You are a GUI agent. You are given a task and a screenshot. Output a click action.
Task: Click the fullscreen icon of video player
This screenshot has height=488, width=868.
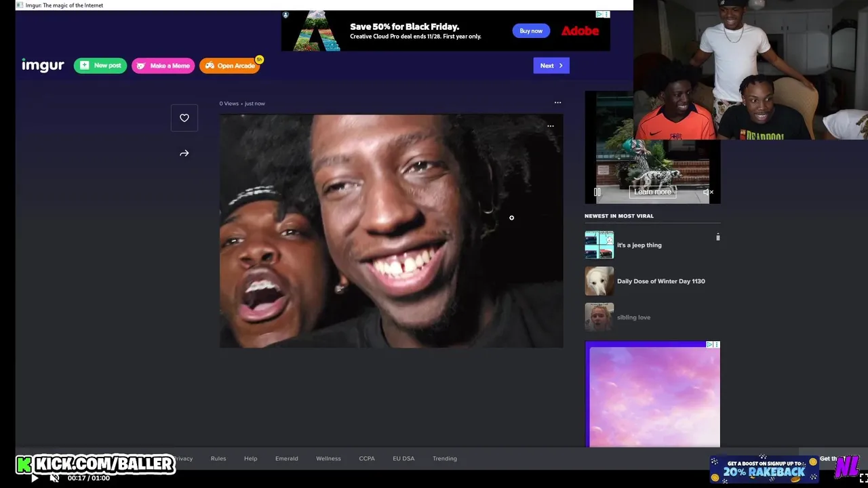click(863, 478)
